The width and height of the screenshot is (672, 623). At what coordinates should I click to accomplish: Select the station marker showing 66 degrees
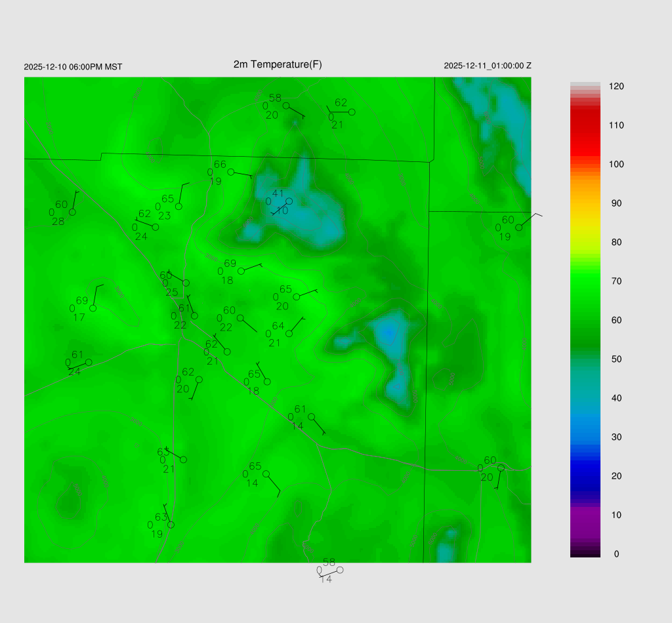click(x=230, y=172)
